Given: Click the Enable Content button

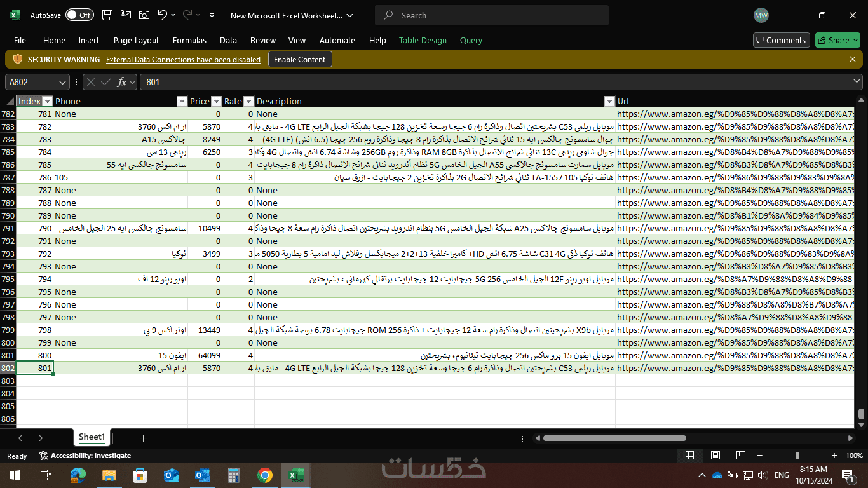Looking at the screenshot, I should pos(299,59).
